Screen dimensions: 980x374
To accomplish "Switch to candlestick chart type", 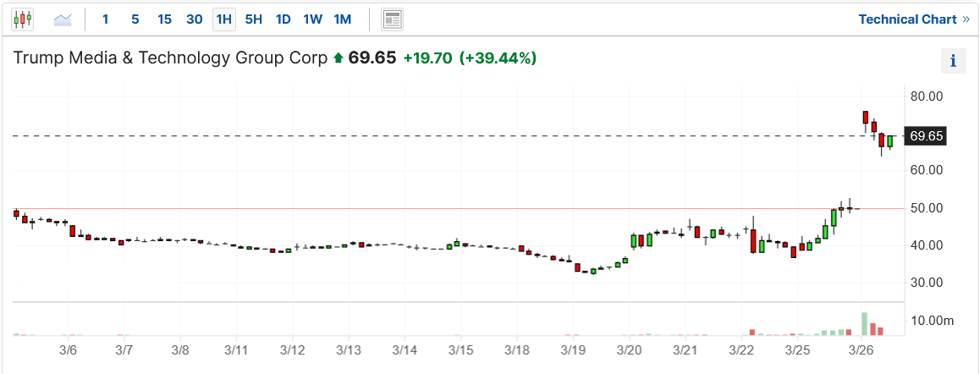I will 23,19.
